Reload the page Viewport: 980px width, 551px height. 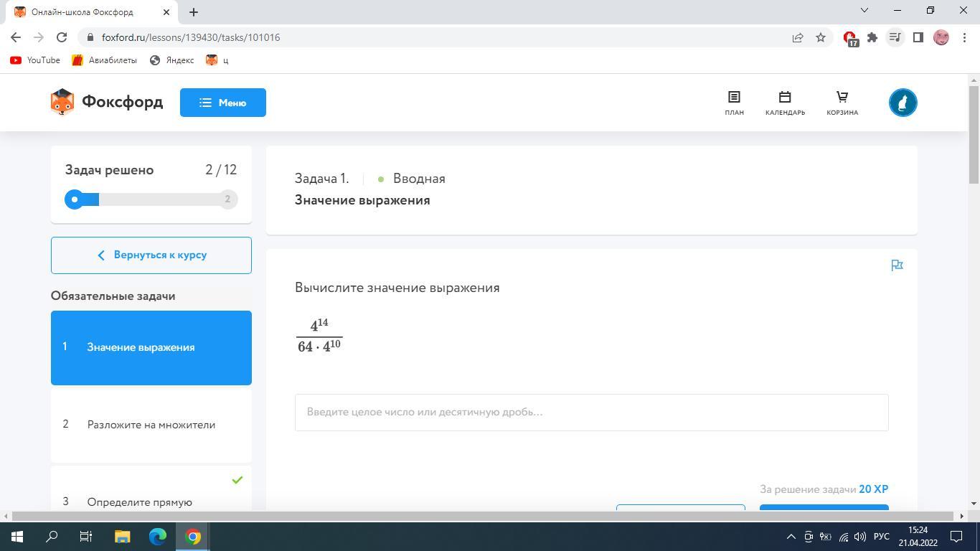[62, 37]
